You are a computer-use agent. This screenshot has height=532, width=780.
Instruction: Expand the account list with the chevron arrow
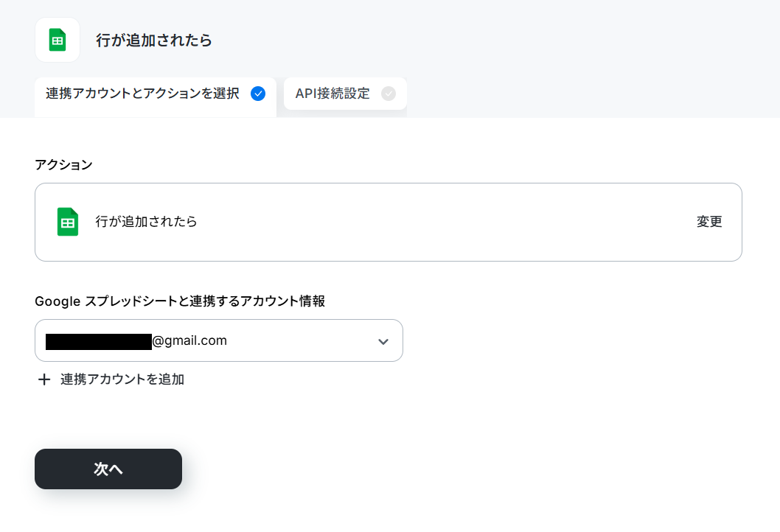click(x=383, y=342)
